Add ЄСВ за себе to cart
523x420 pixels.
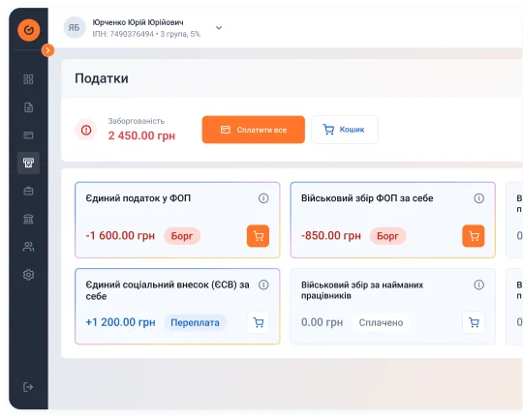click(259, 322)
